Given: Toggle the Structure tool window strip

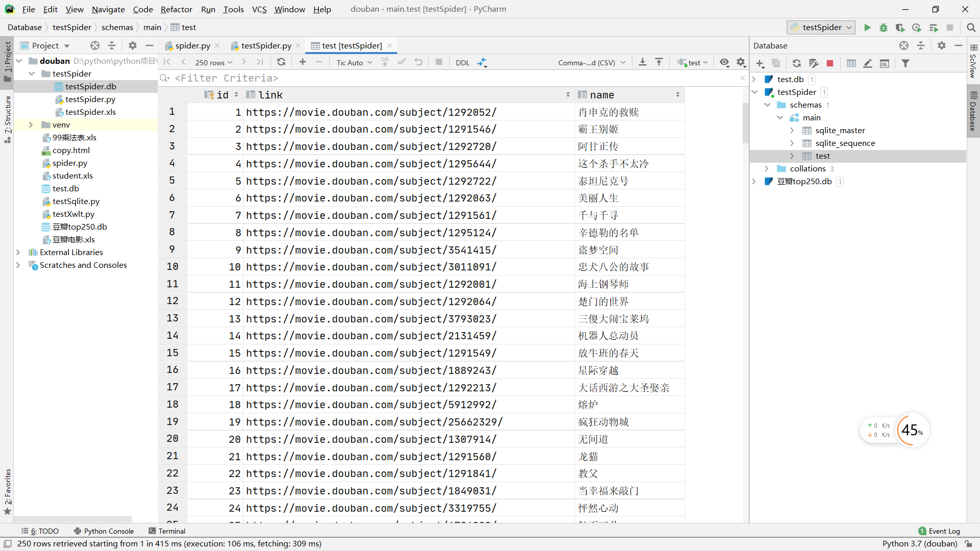Looking at the screenshot, I should point(8,117).
